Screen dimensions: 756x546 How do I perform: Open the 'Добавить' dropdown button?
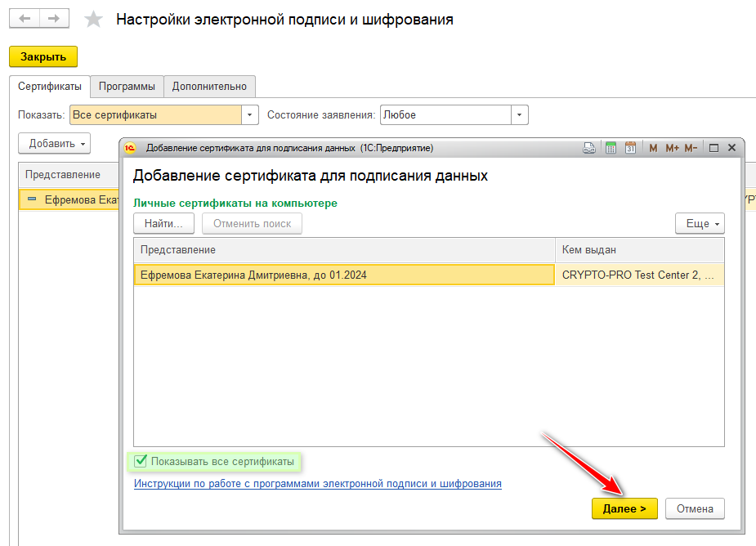(55, 144)
